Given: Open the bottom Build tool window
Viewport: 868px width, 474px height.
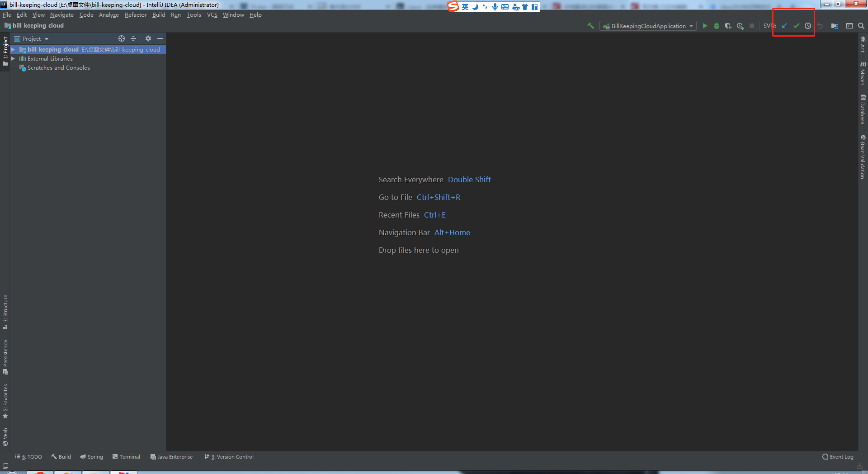Looking at the screenshot, I should point(61,457).
